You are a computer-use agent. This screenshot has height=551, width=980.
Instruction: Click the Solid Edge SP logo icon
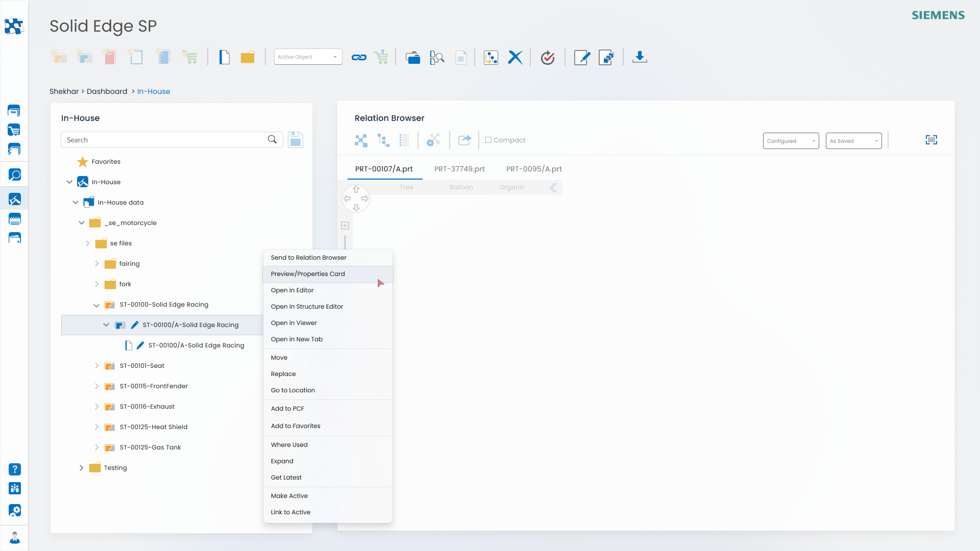14,26
